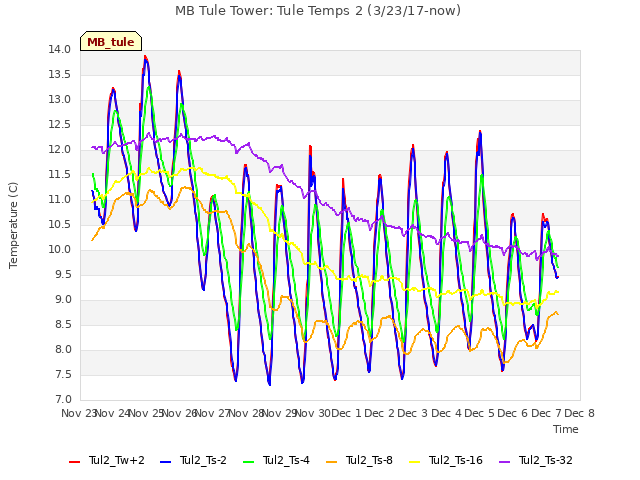Viewport: 640px width, 480px height.
Task: Click the Dec 8 x-axis label
Action: coord(580,413)
